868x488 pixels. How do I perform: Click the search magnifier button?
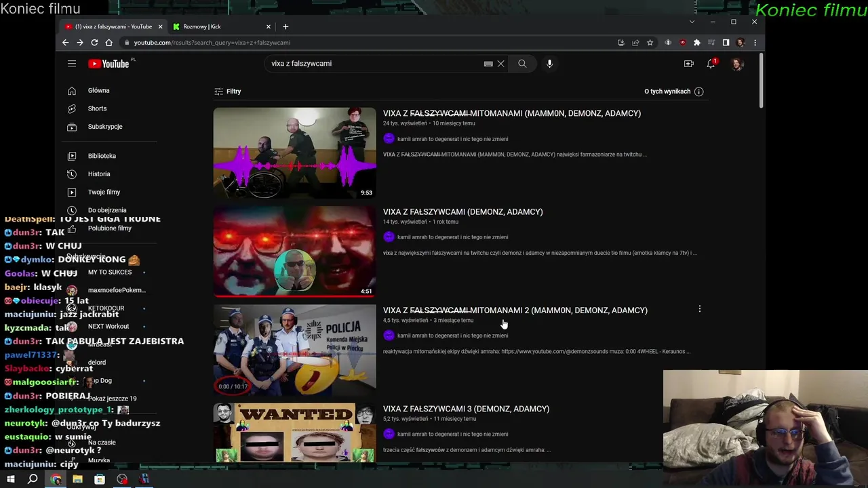pyautogui.click(x=522, y=64)
